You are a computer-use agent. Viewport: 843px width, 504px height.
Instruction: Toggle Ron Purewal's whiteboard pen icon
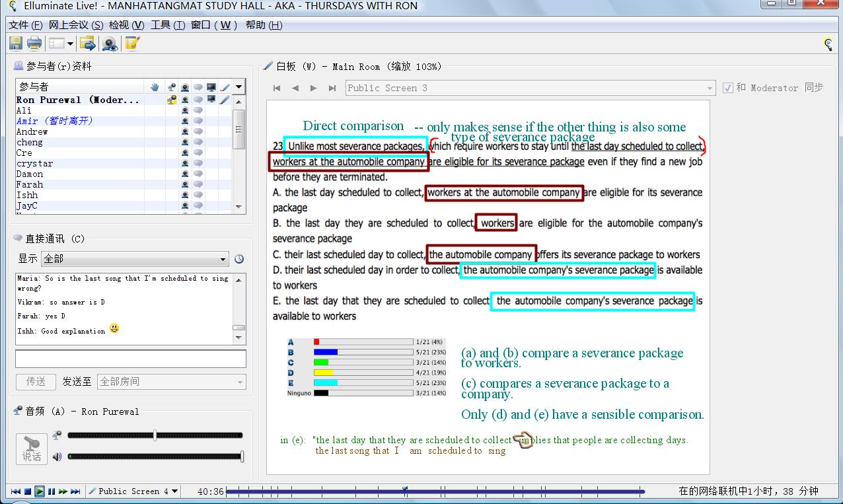225,100
